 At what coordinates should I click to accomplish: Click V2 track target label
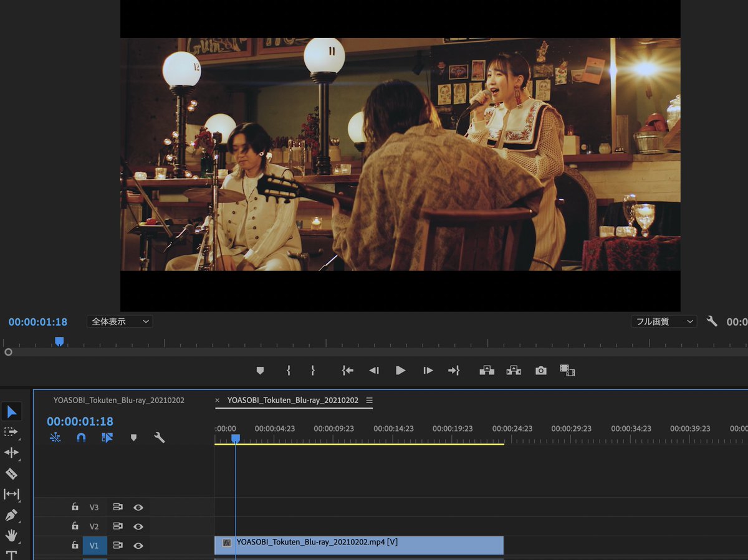click(94, 526)
